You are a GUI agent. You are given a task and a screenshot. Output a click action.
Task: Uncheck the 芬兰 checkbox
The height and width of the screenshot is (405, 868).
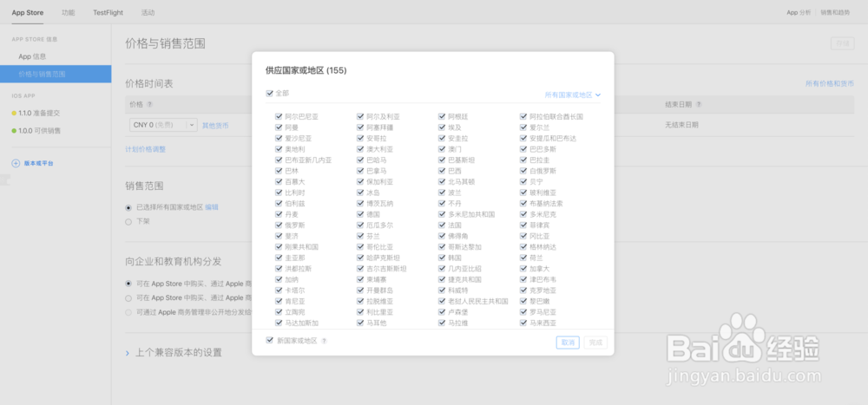(360, 236)
